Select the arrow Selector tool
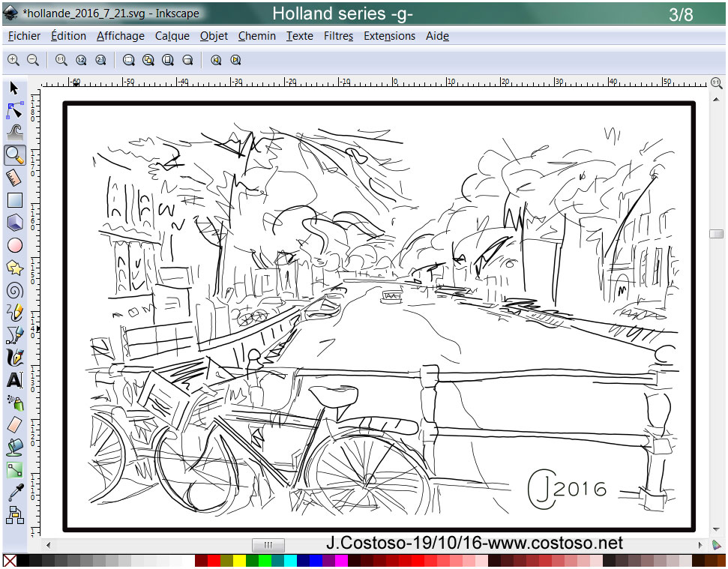This screenshot has height=569, width=728. point(14,88)
